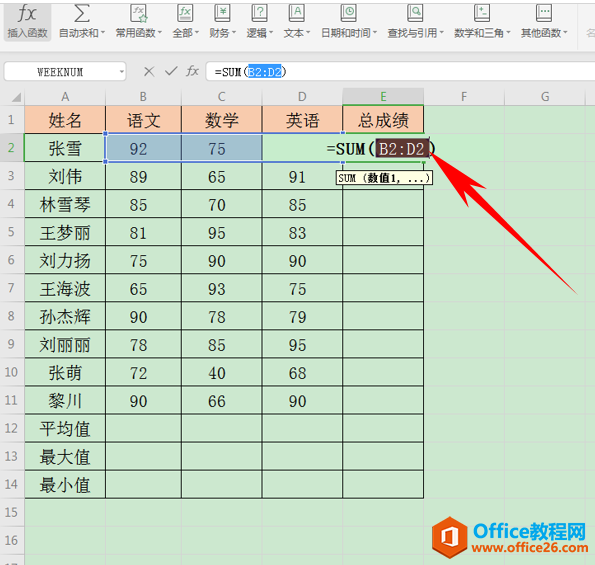The image size is (595, 565).
Task: Click the cell containing 王梦丽
Action: coord(65,232)
